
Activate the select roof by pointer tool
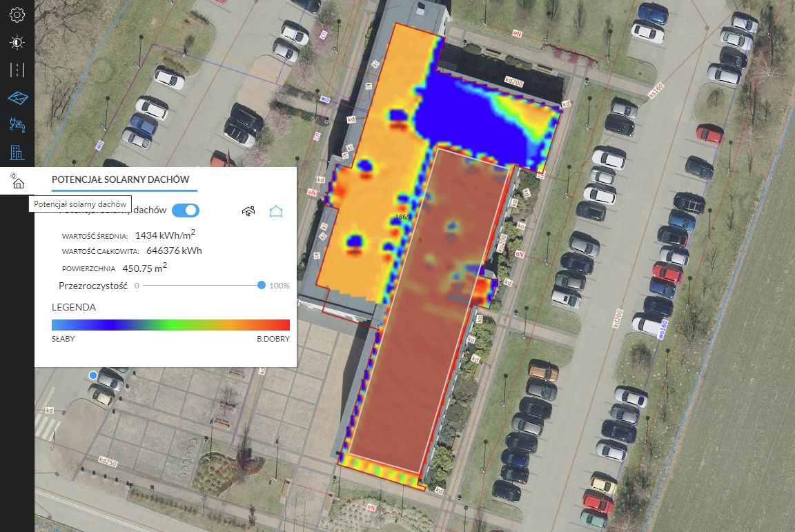248,211
